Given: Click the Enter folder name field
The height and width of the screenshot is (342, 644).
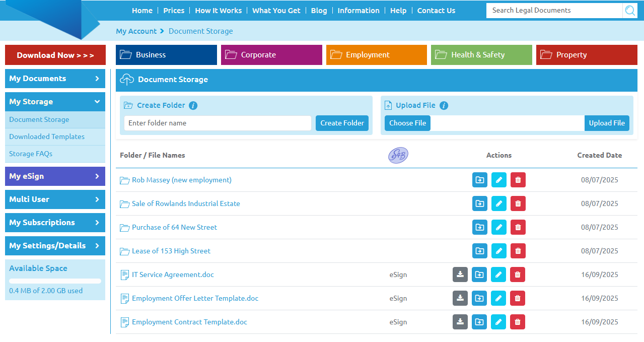Looking at the screenshot, I should pos(218,123).
